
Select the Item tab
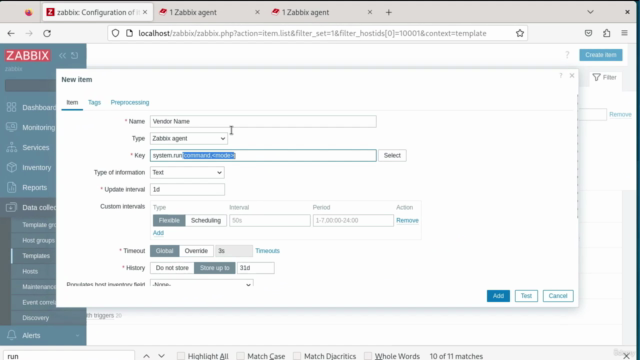72,102
